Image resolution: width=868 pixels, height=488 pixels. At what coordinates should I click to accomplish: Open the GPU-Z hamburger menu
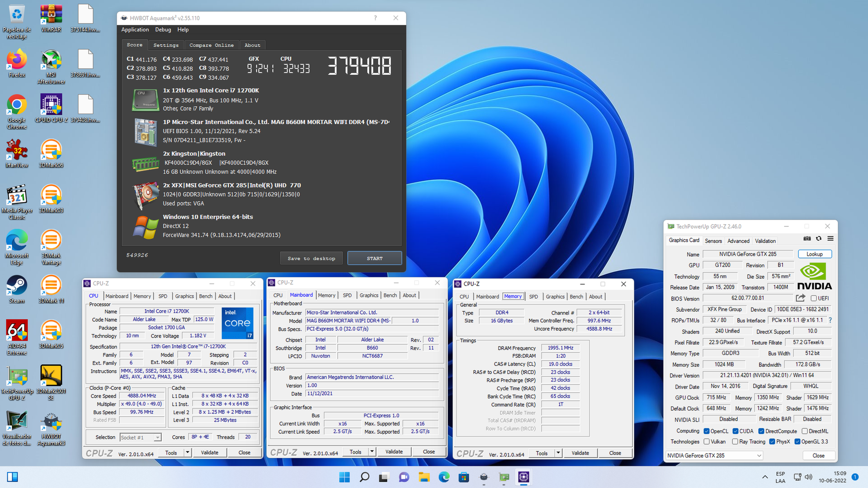830,239
